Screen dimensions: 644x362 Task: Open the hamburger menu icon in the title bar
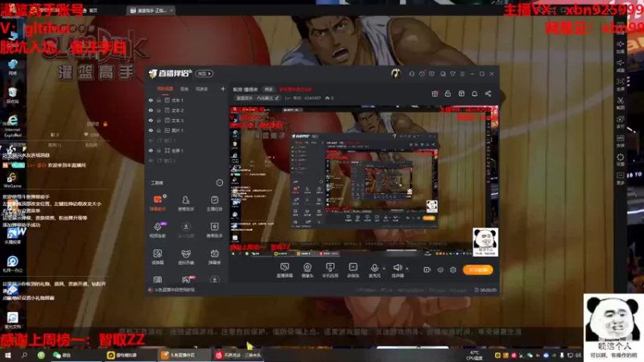[462, 74]
